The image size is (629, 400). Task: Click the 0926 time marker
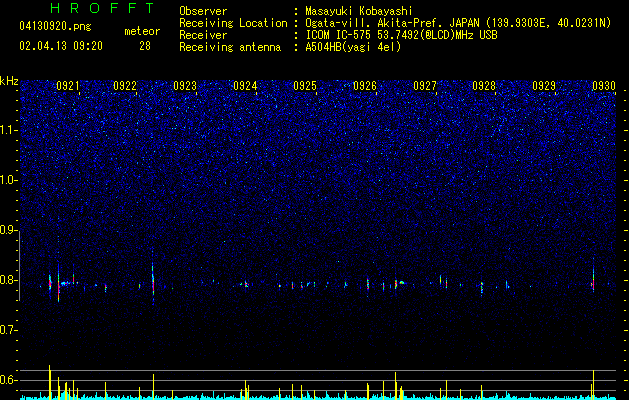point(365,85)
